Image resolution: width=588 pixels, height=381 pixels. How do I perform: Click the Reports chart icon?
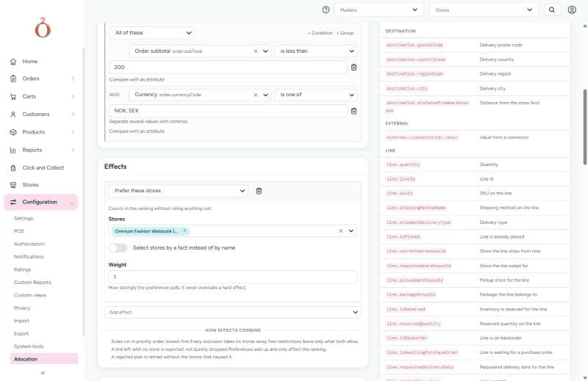(x=13, y=150)
